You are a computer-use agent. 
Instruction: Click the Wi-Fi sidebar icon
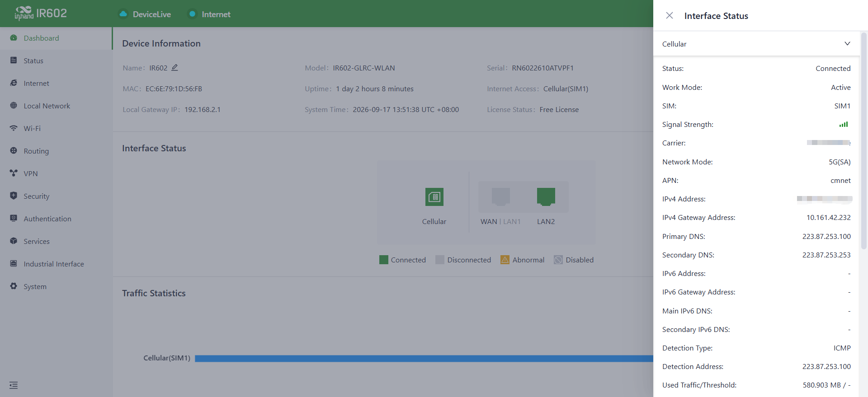(14, 128)
